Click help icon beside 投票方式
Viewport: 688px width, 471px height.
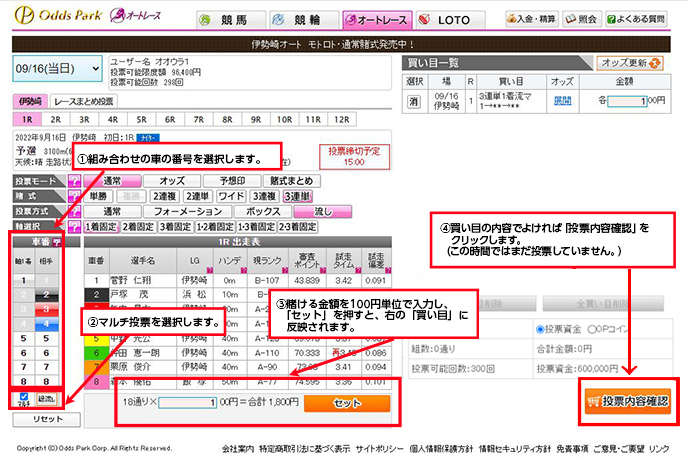pos(75,212)
